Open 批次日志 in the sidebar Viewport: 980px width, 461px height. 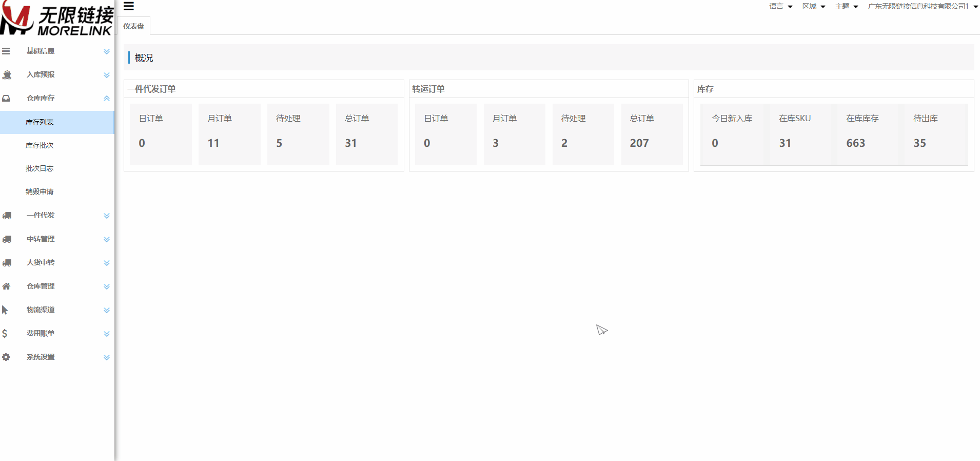pos(57,168)
